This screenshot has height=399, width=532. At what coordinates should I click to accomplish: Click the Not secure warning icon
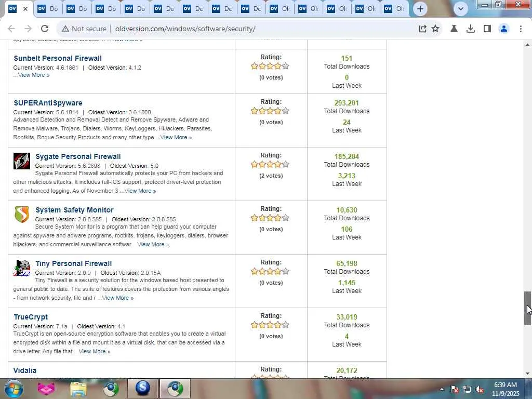tap(65, 29)
